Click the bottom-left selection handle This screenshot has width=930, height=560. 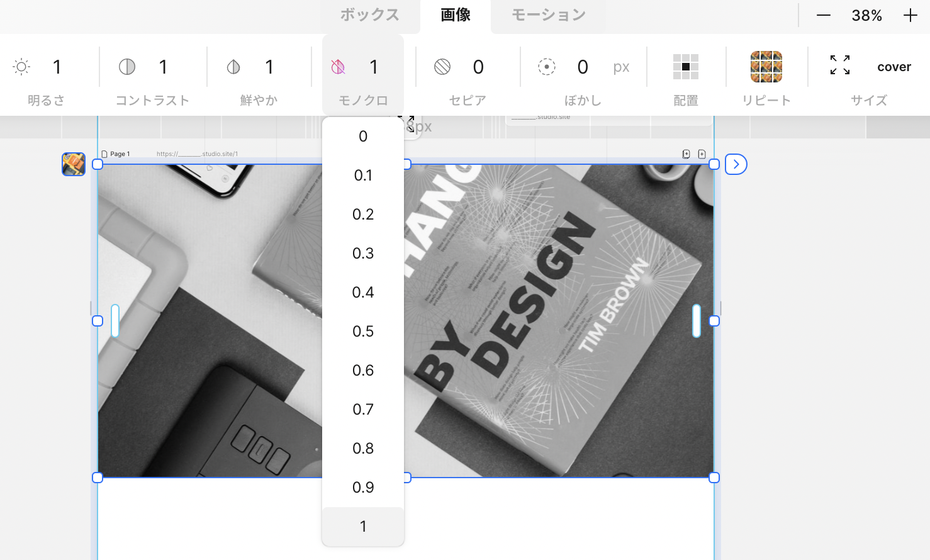98,478
